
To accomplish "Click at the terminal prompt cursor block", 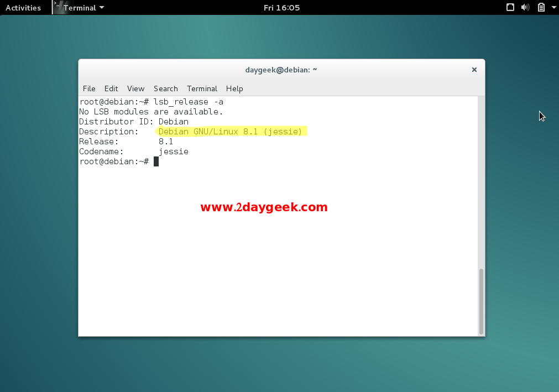I will 156,161.
